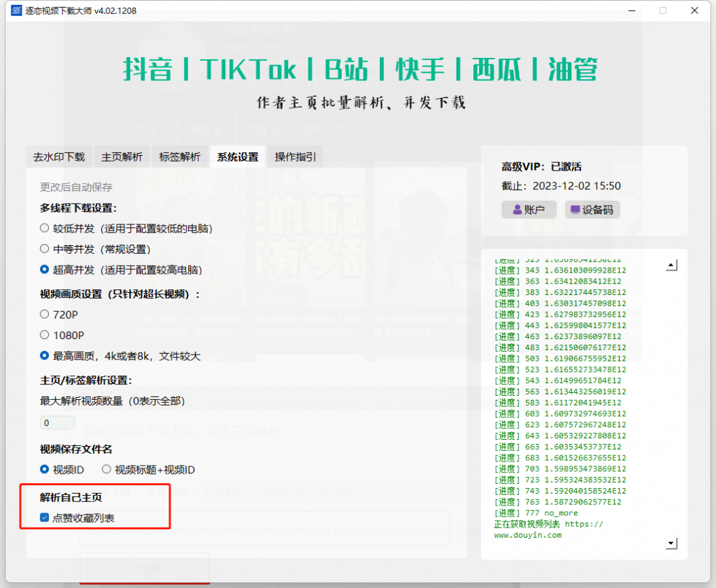
Task: Click the www.douyin.com log text
Action: 528,535
